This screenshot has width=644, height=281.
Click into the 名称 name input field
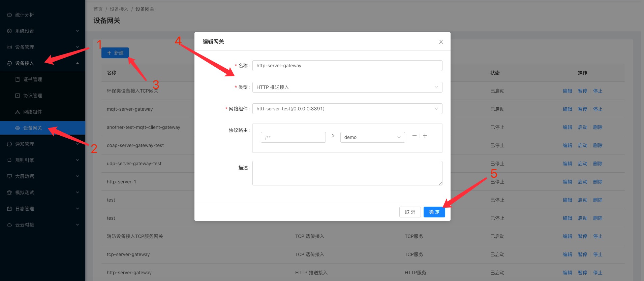click(347, 66)
